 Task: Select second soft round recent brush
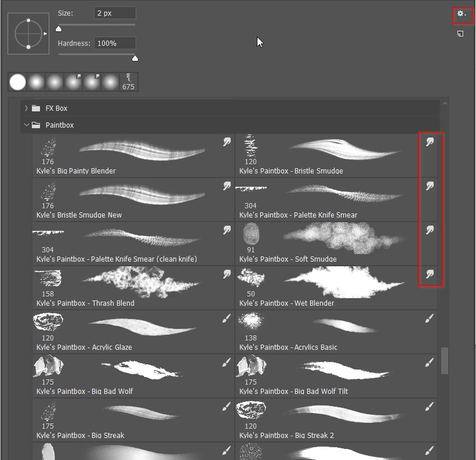coord(54,82)
